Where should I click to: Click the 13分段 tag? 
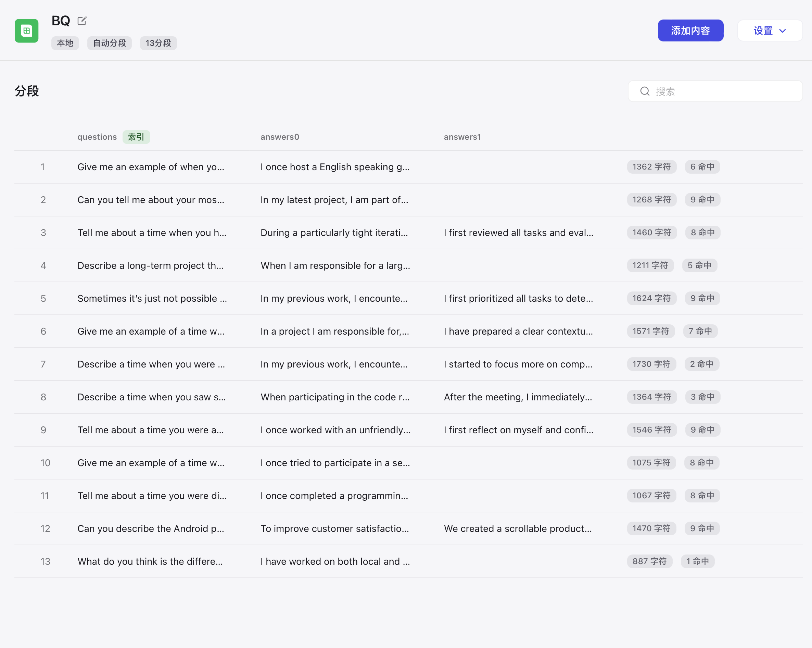coord(158,43)
